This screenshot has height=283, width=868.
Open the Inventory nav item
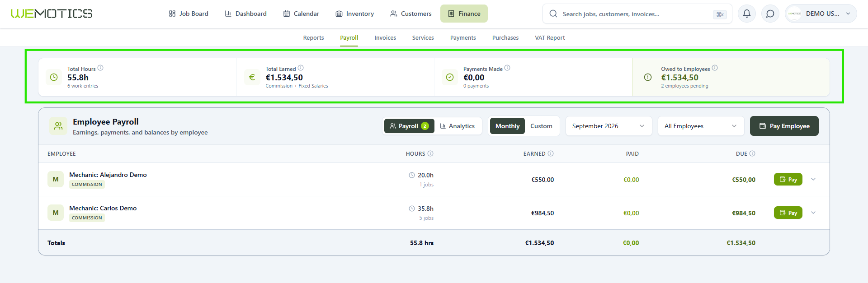tap(355, 14)
